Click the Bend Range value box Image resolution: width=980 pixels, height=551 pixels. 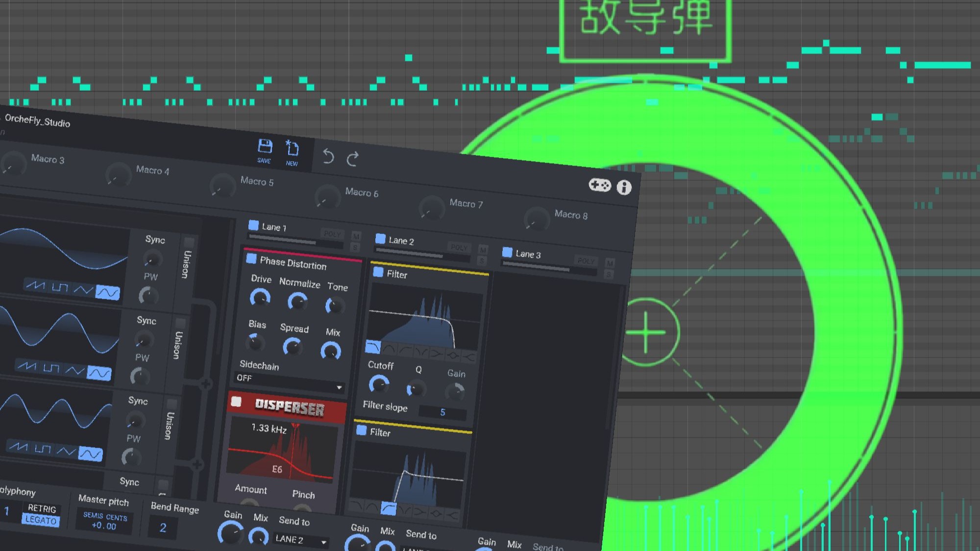click(163, 527)
